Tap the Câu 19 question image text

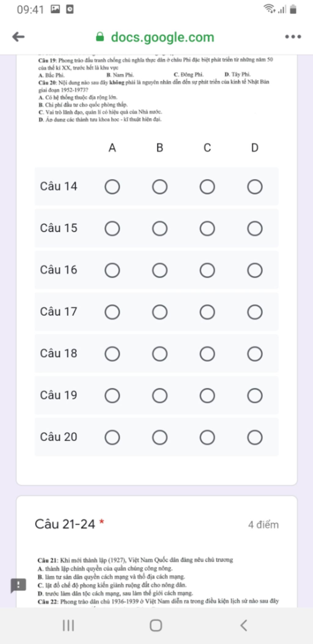[x=155, y=63]
